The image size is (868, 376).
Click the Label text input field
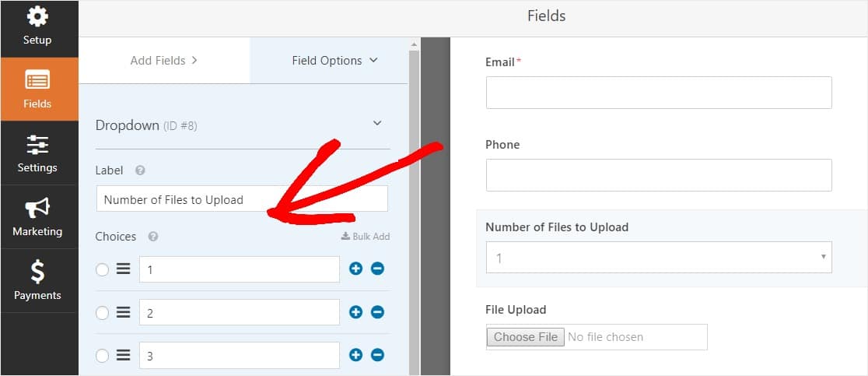pyautogui.click(x=241, y=199)
